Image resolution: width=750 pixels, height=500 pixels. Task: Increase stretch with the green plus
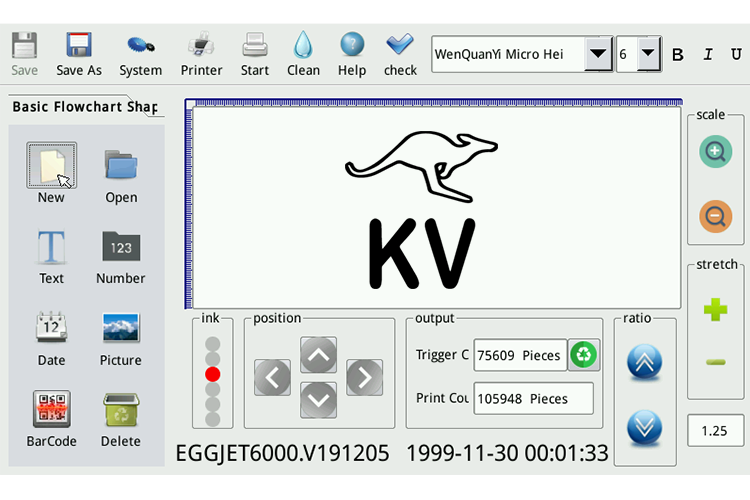[x=716, y=310]
